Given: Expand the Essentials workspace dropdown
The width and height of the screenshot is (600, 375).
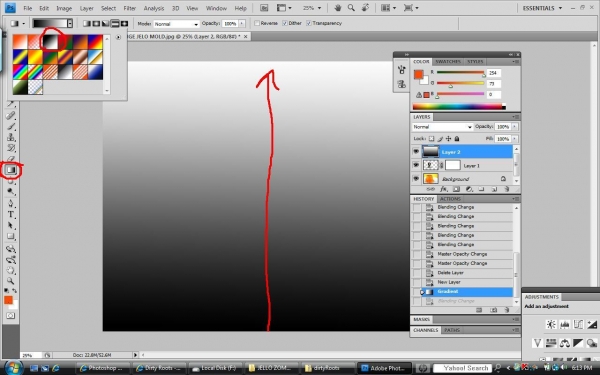Looking at the screenshot, I should click(x=542, y=8).
